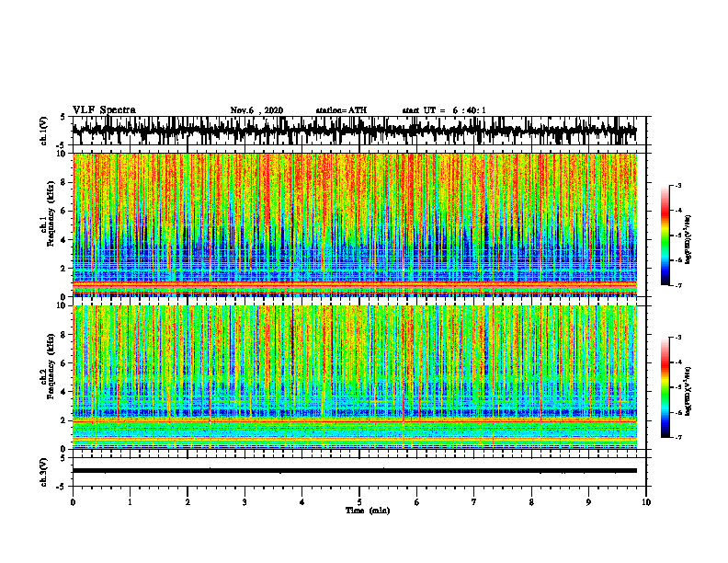Click the "ch.3(V)" waveform axis label
The image size is (728, 563).
point(44,472)
